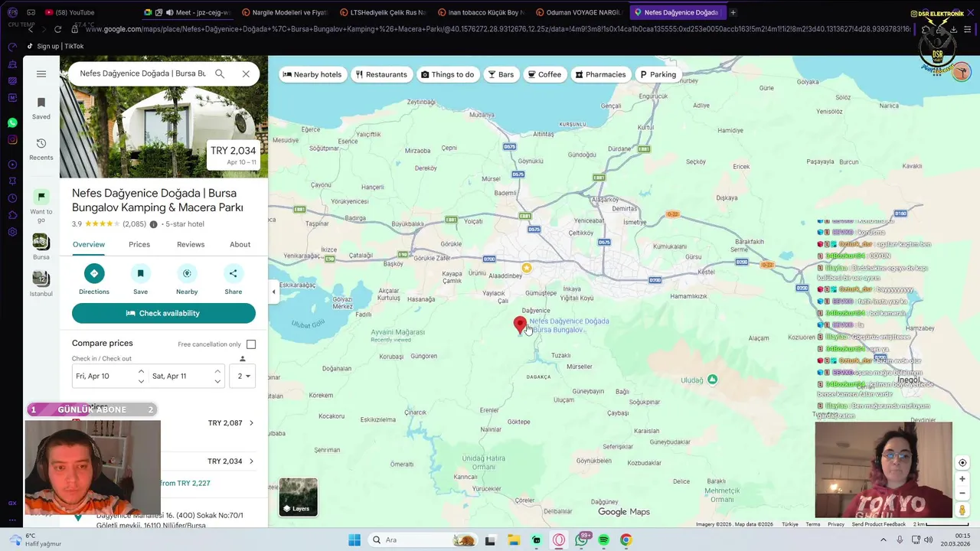
Task: Switch to the Prices tab
Action: coord(139,245)
